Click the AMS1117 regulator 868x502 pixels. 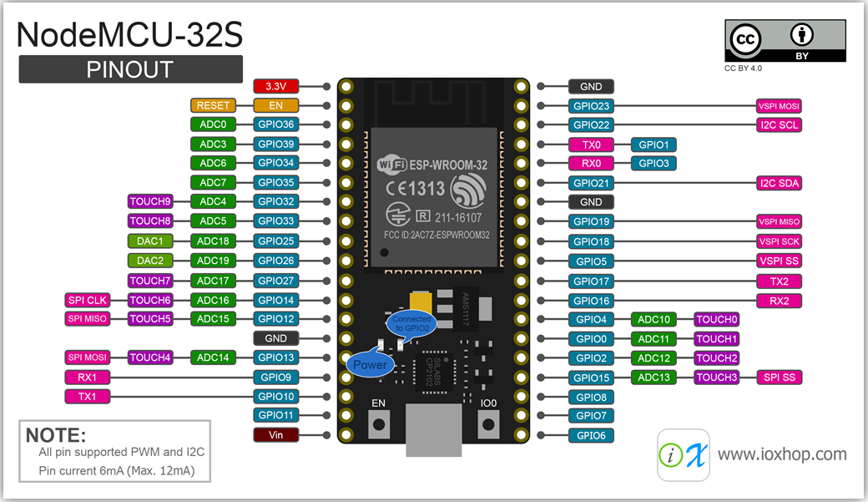pos(465,308)
